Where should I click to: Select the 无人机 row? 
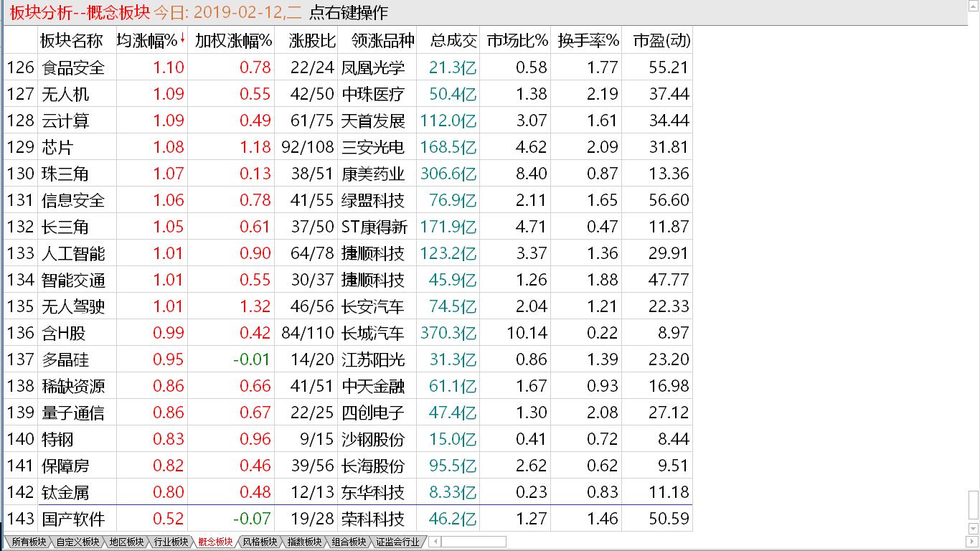348,94
